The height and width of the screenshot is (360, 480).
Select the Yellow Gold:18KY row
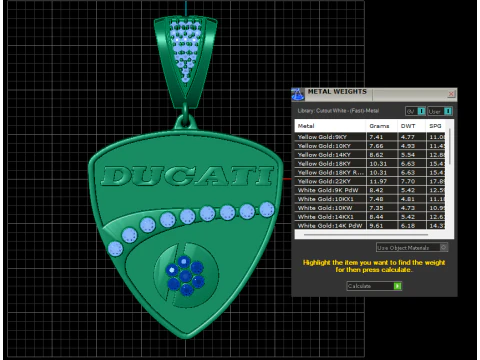click(370, 163)
